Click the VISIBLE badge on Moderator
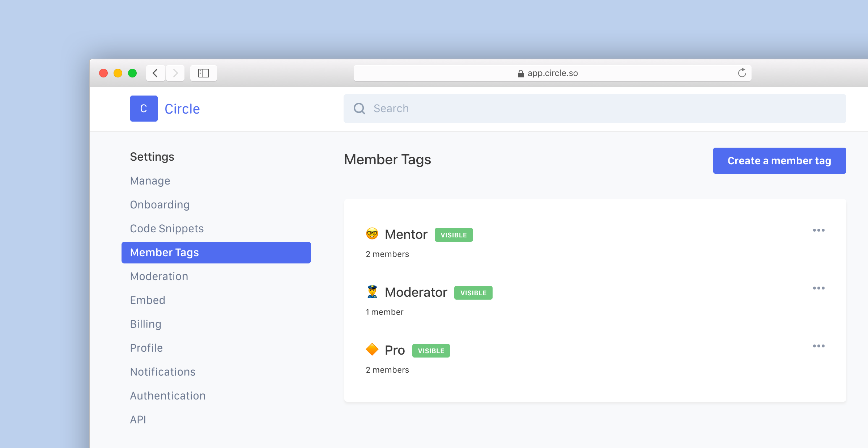Screen dimensions: 868x448 tap(473, 293)
